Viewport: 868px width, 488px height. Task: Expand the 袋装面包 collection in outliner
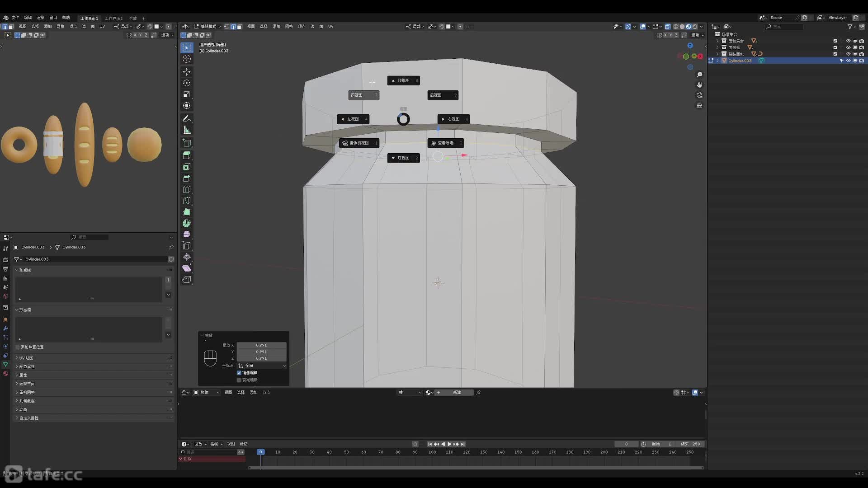point(717,54)
